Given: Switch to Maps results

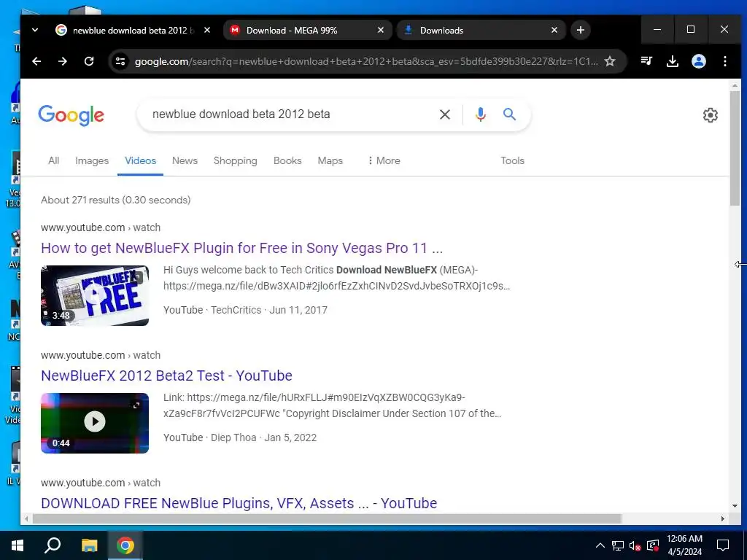Looking at the screenshot, I should tap(330, 161).
